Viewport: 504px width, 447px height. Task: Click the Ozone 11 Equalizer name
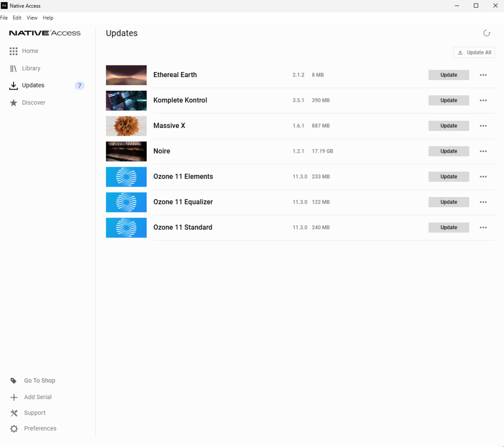(x=183, y=202)
